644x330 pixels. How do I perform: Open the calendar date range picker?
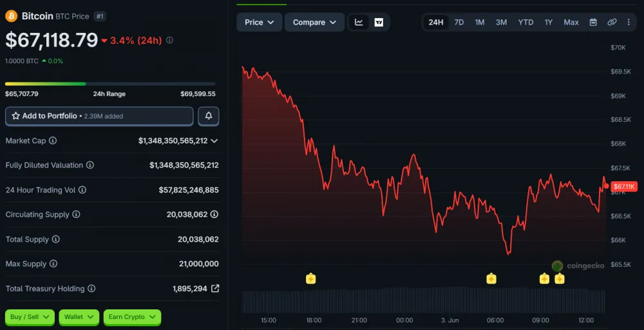(x=593, y=22)
